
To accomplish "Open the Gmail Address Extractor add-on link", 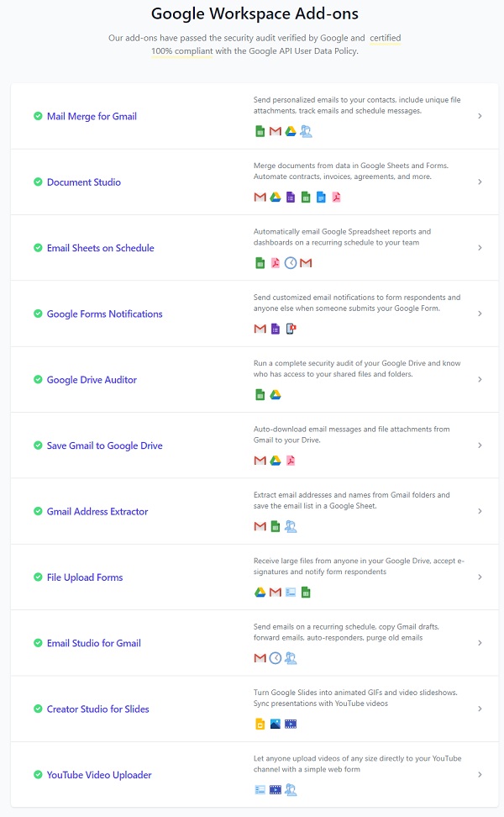I will click(97, 511).
